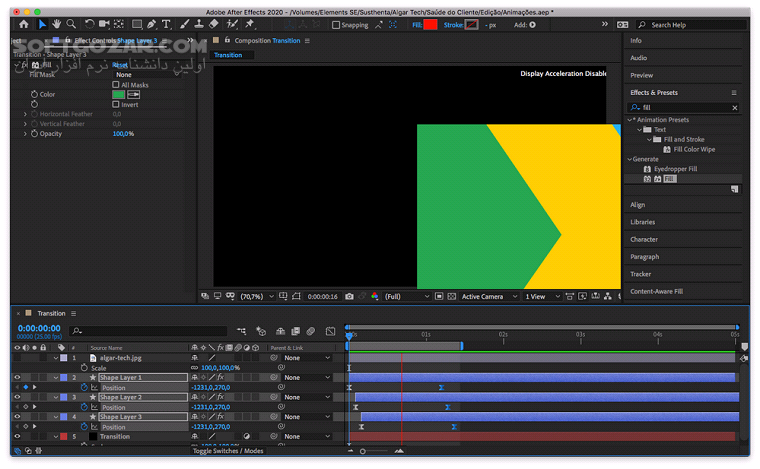Select the Zoom magnifier tool
The image size is (760, 469).
click(71, 24)
